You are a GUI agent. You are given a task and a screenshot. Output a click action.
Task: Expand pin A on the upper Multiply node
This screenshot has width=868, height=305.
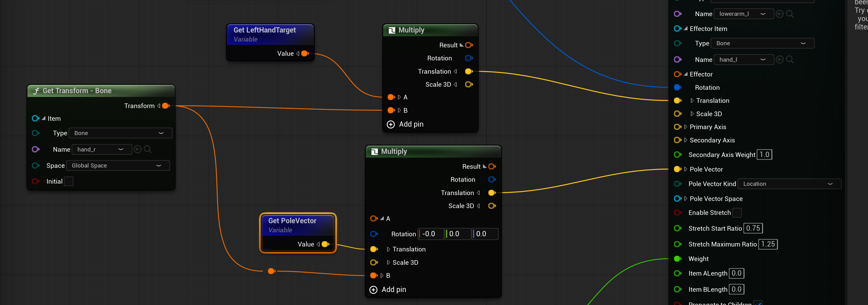click(x=399, y=97)
